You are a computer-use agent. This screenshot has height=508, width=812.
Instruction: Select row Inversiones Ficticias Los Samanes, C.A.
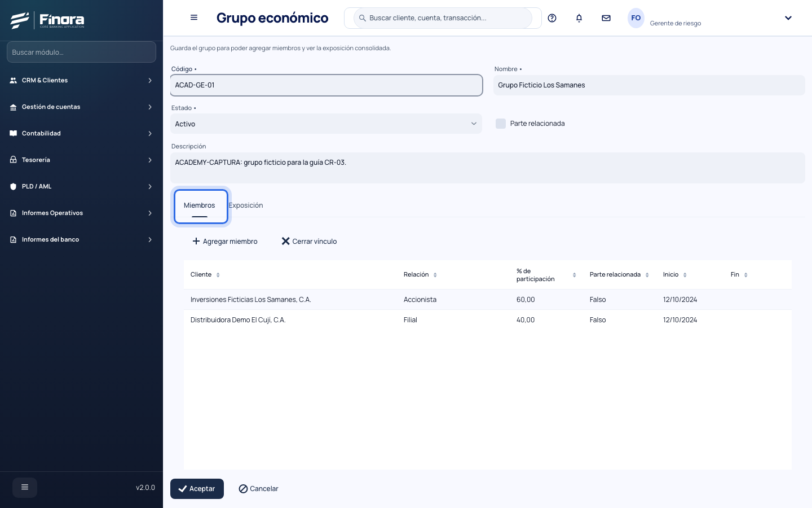tap(488, 300)
